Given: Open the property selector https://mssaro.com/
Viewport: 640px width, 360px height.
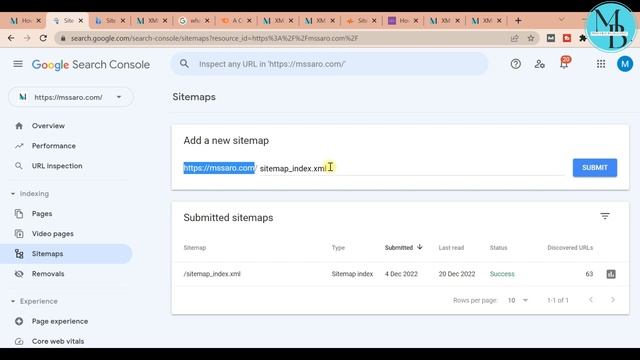Looking at the screenshot, I should [71, 97].
